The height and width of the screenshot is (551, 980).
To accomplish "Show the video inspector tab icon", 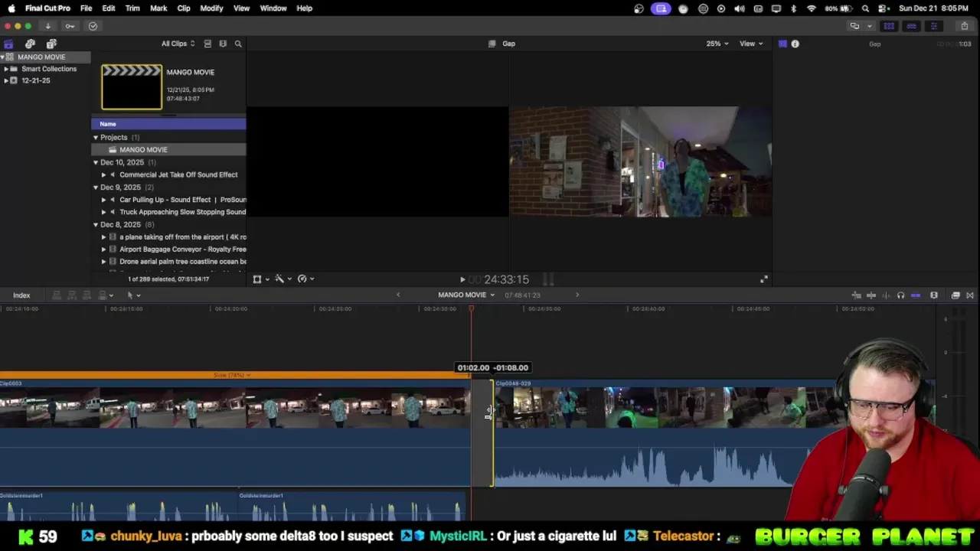I will coord(782,44).
